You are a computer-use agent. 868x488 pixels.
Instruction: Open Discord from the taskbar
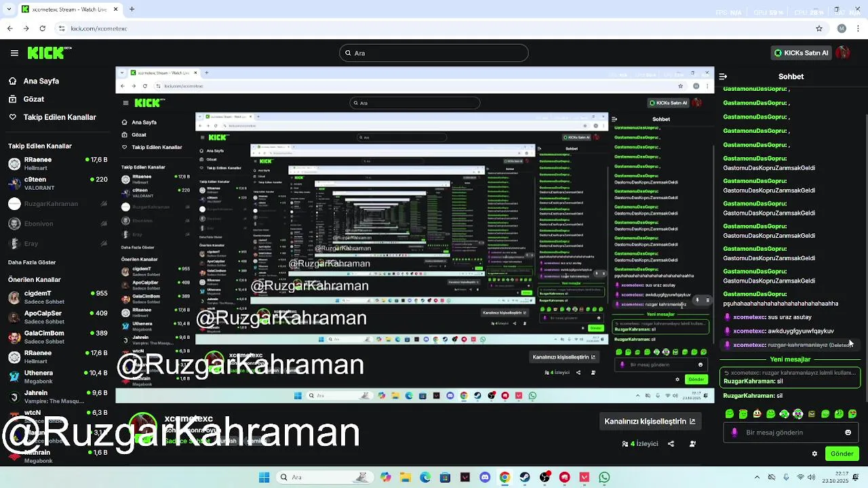point(485,477)
